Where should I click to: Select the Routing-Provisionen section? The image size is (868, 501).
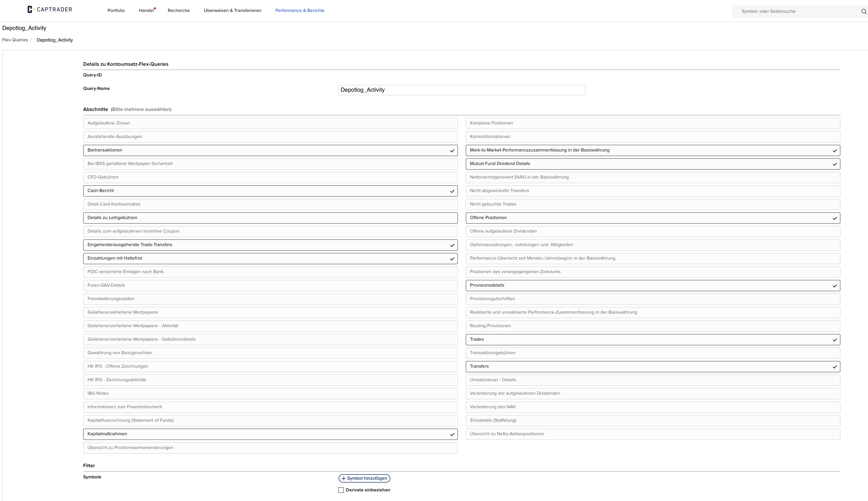[x=653, y=326]
